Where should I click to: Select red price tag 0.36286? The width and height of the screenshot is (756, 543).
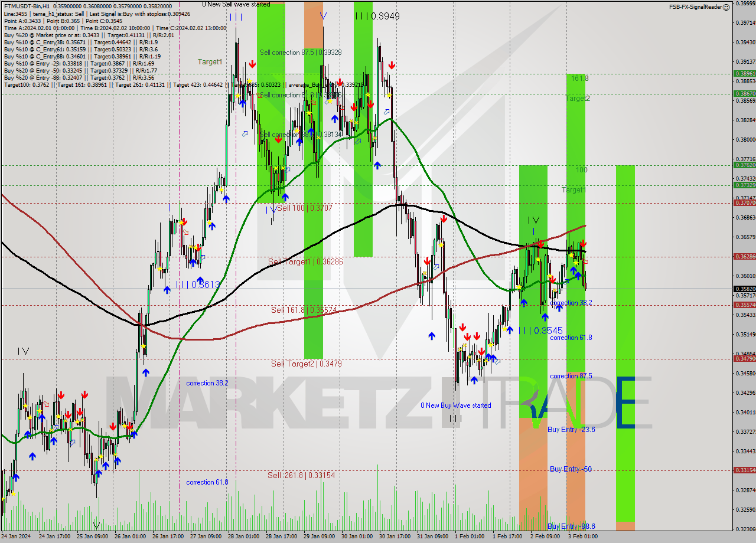point(744,256)
